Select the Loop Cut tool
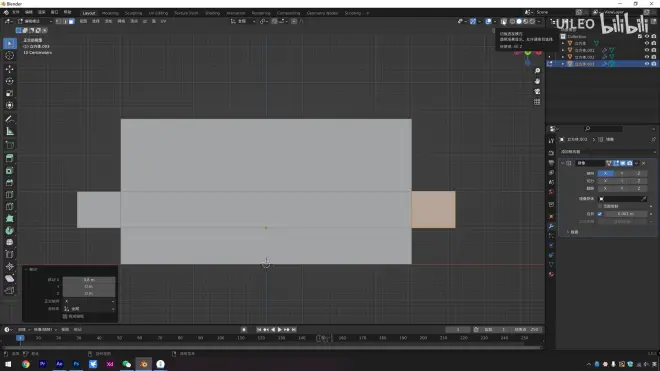This screenshot has height=371, width=660. pyautogui.click(x=10, y=195)
